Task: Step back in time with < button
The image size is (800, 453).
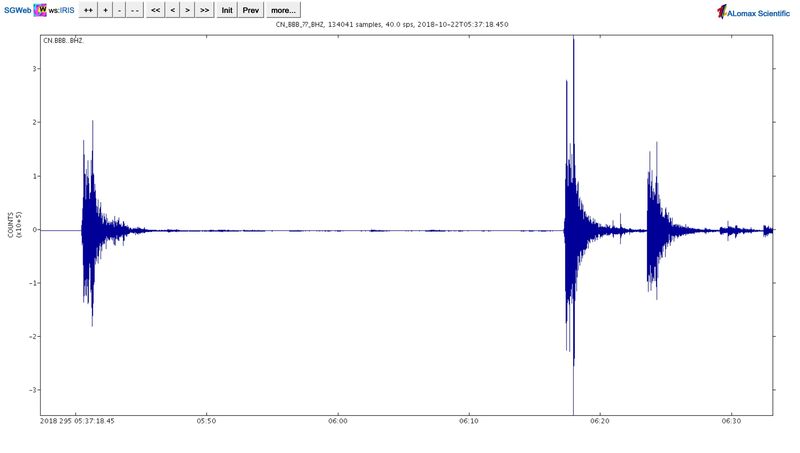Action: click(172, 10)
